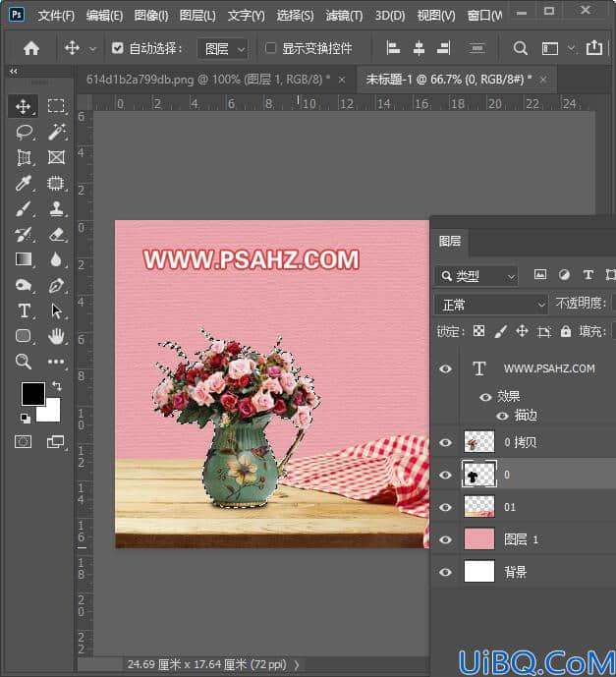This screenshot has height=677, width=616.
Task: Hide the WWW.PSAHZ.COM text layer
Action: click(x=445, y=368)
